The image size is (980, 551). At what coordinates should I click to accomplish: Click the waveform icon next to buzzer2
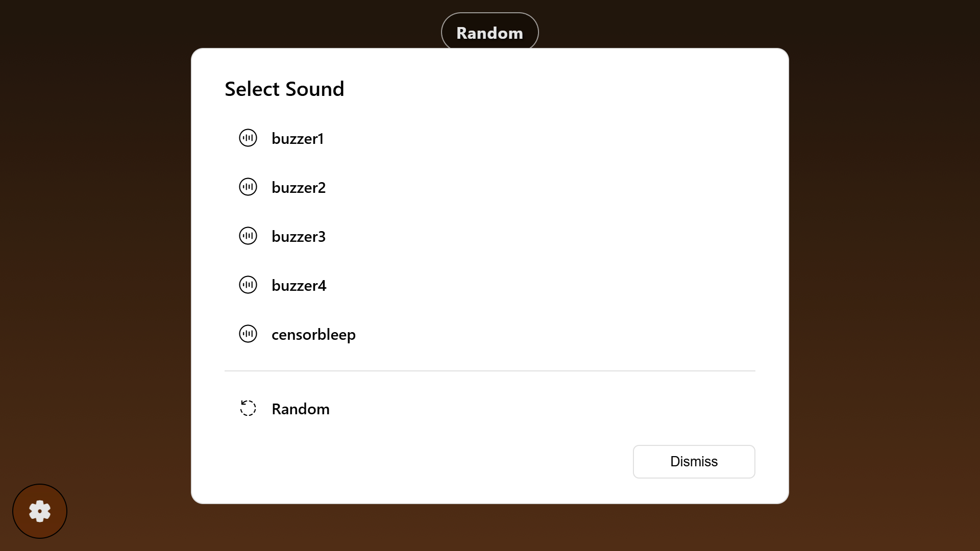pyautogui.click(x=248, y=187)
